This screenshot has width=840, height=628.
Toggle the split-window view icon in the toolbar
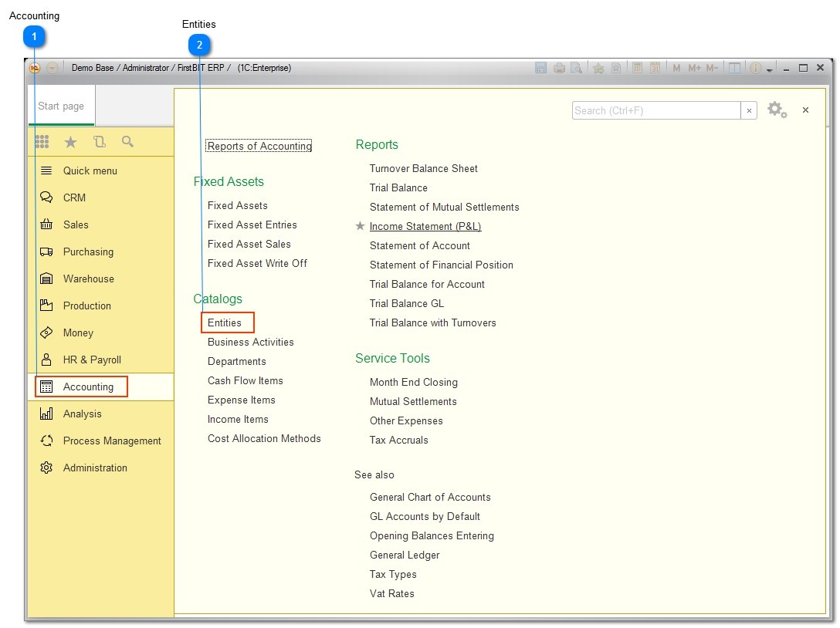click(x=734, y=68)
